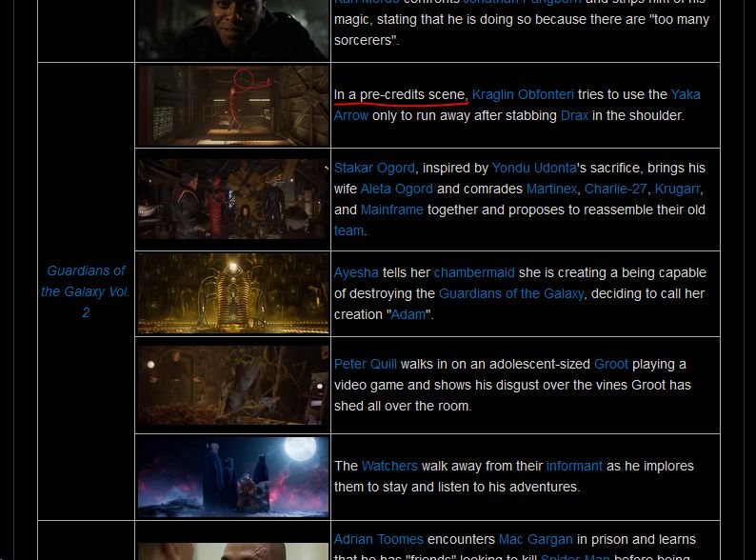Enlarge the golden Adam birthing pod thumbnail

(x=232, y=293)
